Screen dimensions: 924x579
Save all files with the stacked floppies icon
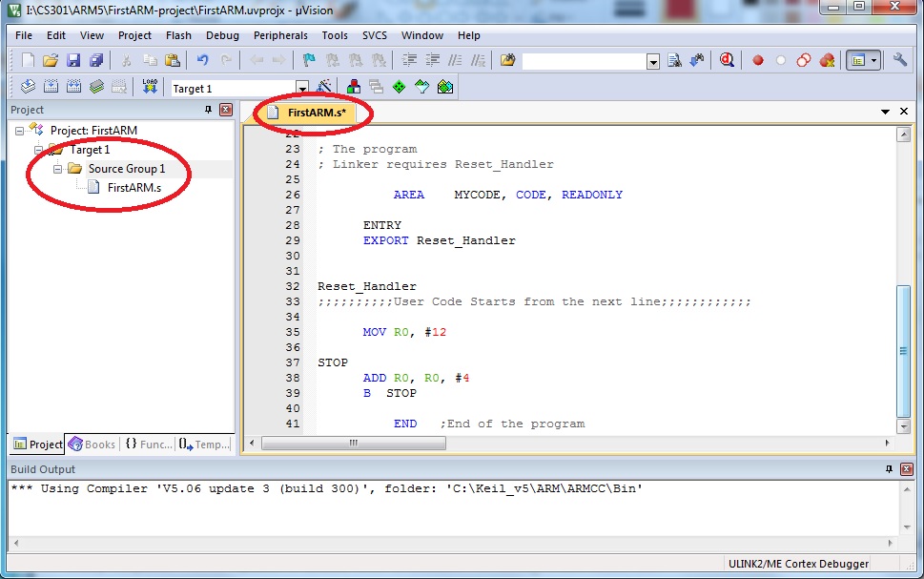tap(96, 60)
